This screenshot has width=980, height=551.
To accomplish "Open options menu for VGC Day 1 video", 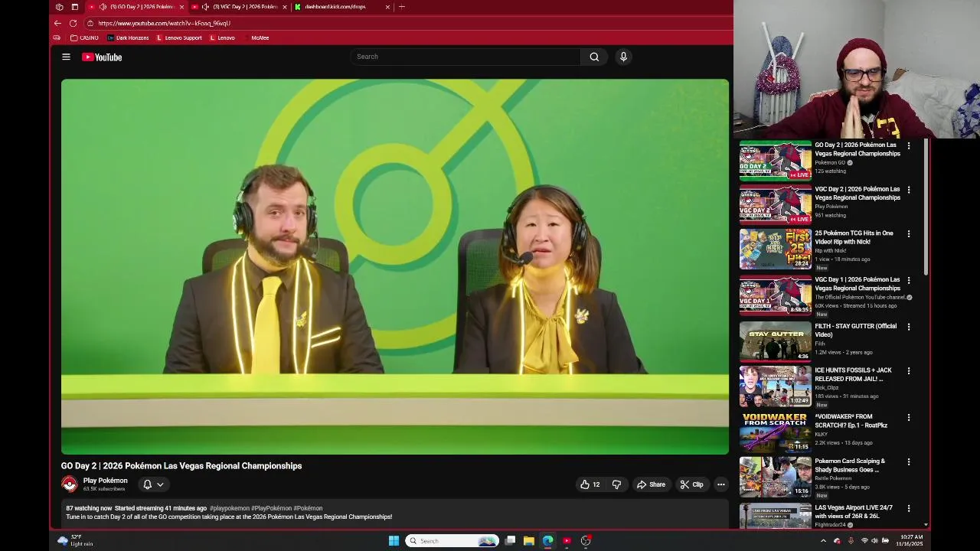I will point(909,281).
